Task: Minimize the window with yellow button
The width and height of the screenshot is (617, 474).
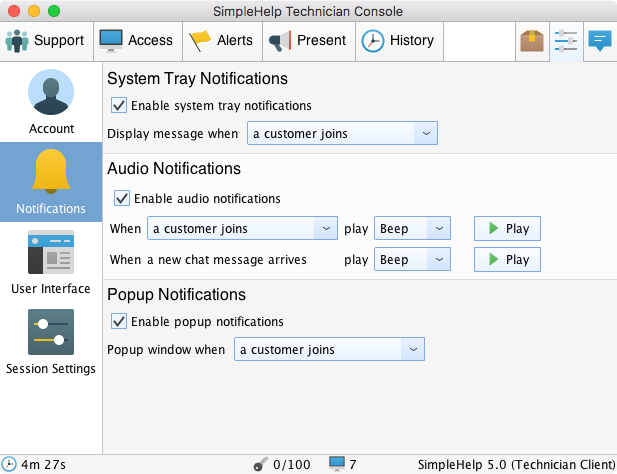Action: [x=34, y=11]
